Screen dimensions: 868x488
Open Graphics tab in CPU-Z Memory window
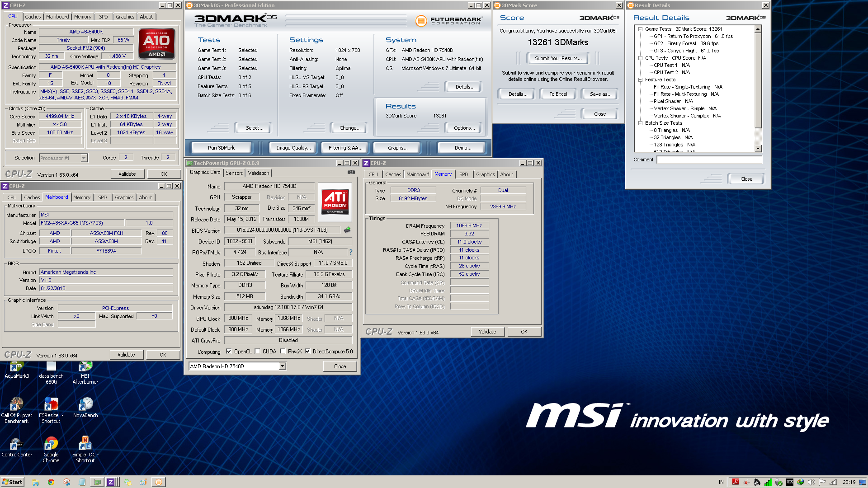coord(485,174)
